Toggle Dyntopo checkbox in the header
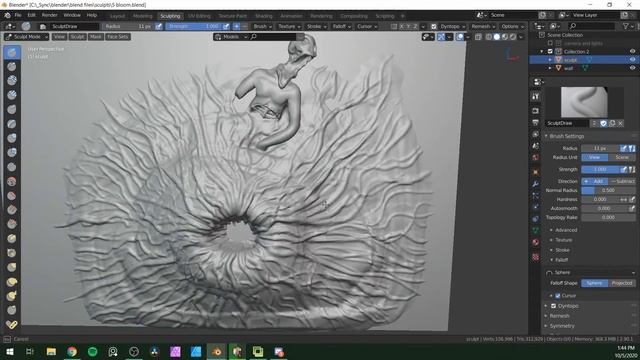 point(433,26)
